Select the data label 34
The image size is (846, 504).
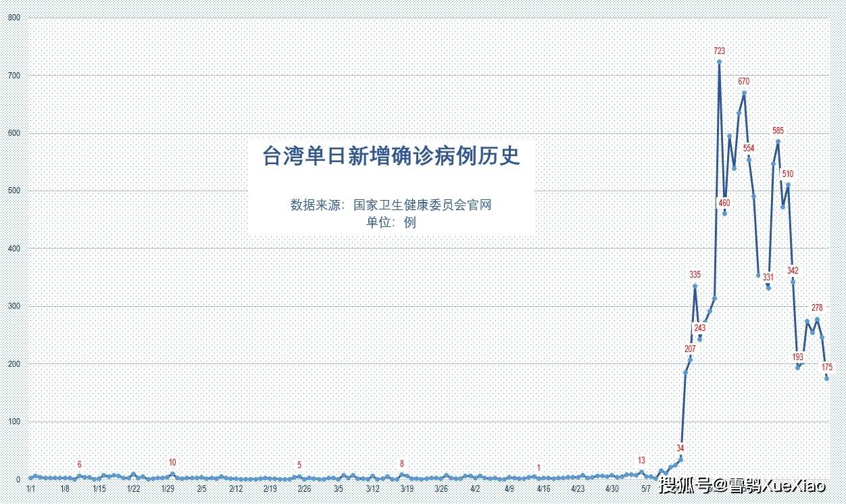pyautogui.click(x=680, y=448)
